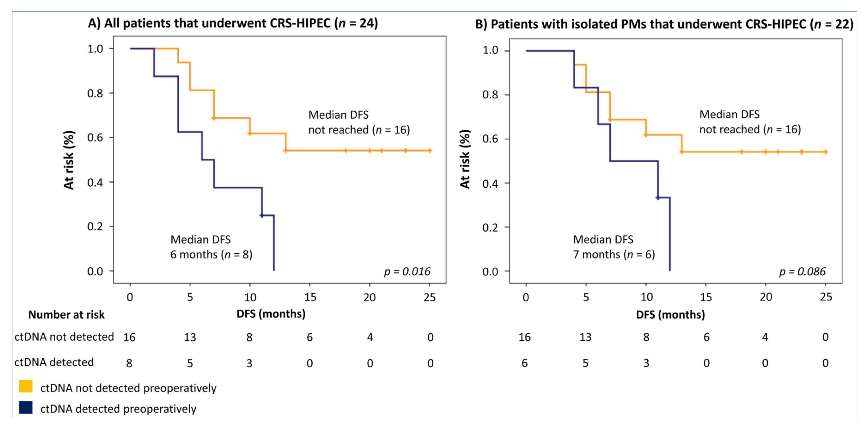Click the 'Median DFS 6 months (n = 8)' annotation
Viewport: 868px width, 432px height.
211,247
